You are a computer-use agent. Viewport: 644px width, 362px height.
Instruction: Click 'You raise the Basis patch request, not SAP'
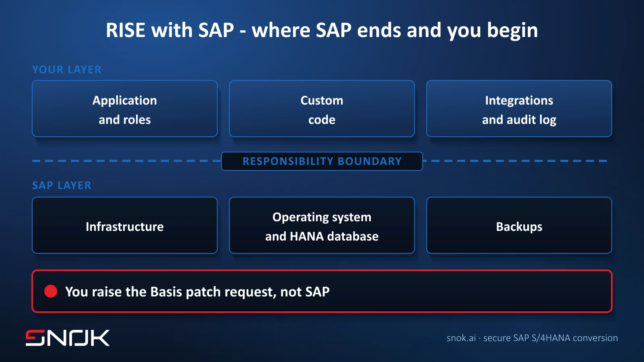[197, 292]
